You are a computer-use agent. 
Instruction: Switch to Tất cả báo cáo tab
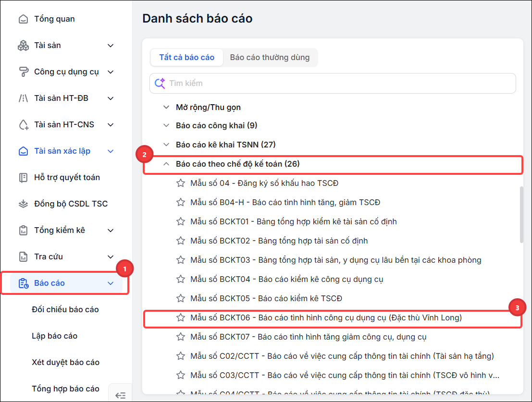[187, 58]
